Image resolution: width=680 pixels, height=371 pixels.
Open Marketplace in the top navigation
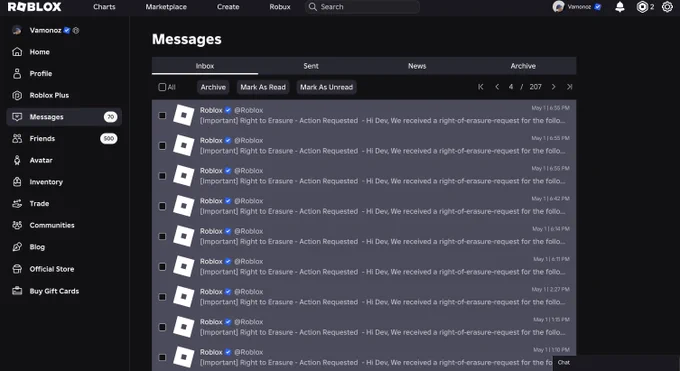pyautogui.click(x=166, y=7)
